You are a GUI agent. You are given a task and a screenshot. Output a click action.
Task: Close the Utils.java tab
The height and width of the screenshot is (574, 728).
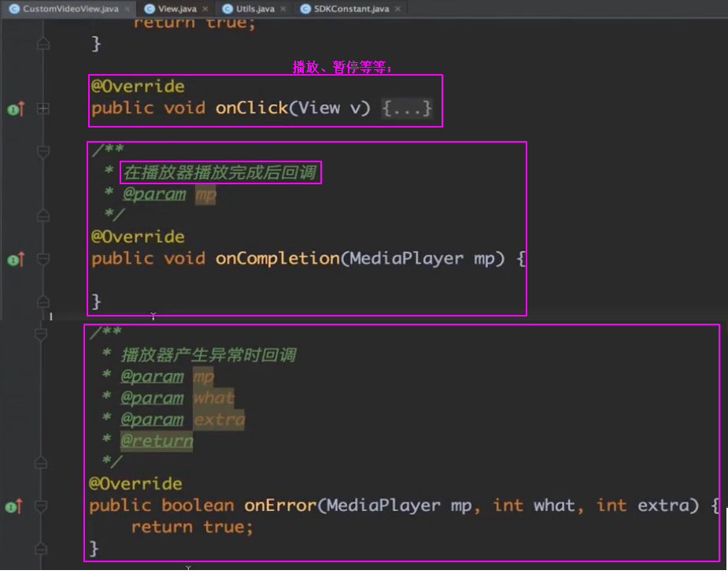tap(283, 9)
